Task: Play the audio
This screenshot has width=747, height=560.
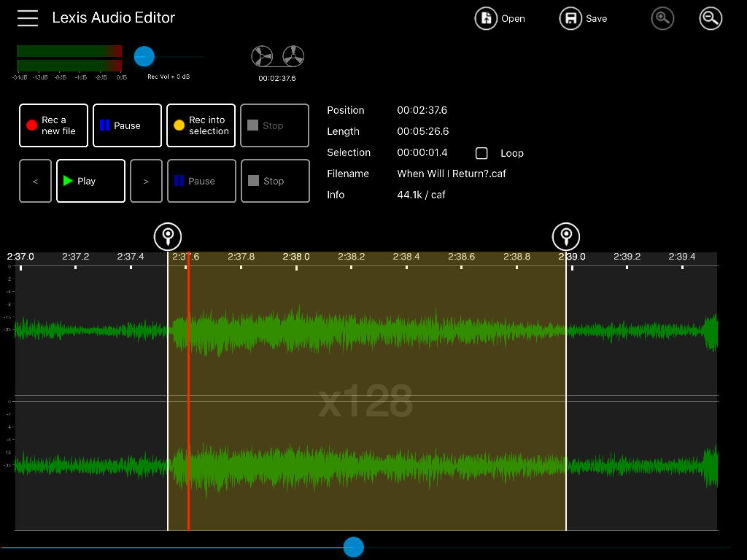Action: point(91,181)
